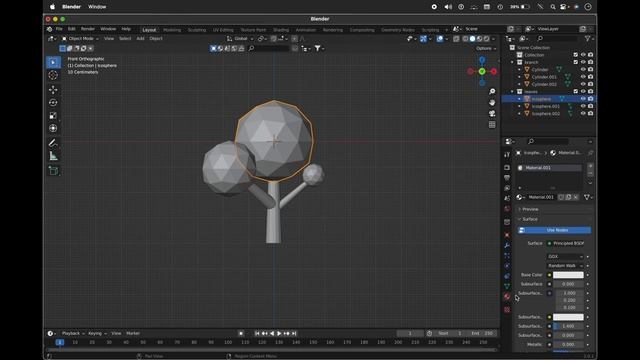Image resolution: width=640 pixels, height=360 pixels.
Task: Click the red X axis on navigation gizmo
Action: [494, 71]
